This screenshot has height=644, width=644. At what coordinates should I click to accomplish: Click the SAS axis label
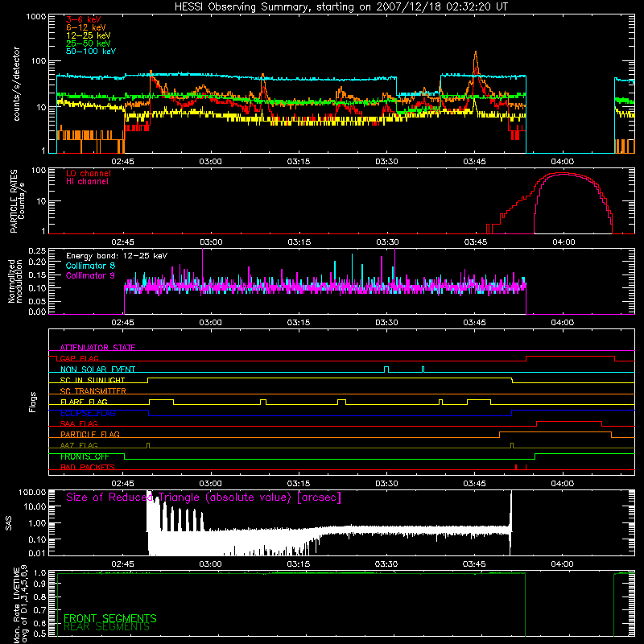9,523
